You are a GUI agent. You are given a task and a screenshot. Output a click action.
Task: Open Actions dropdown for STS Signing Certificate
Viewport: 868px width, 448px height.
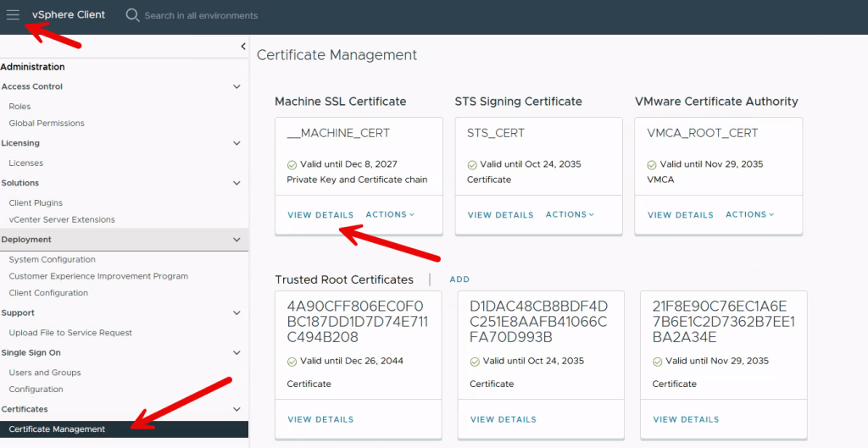pyautogui.click(x=570, y=215)
